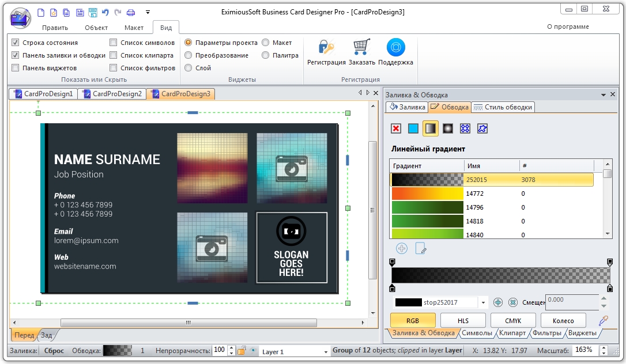This screenshot has width=626, height=364.
Task: Check Список символов checkbox
Action: 114,42
